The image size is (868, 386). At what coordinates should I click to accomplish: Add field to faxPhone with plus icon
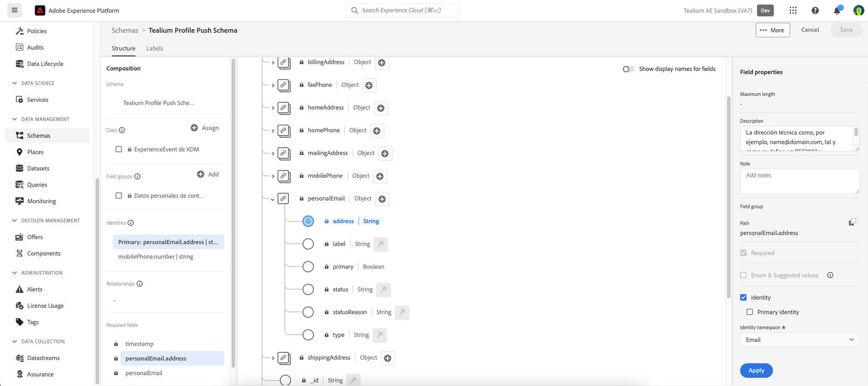pyautogui.click(x=369, y=85)
